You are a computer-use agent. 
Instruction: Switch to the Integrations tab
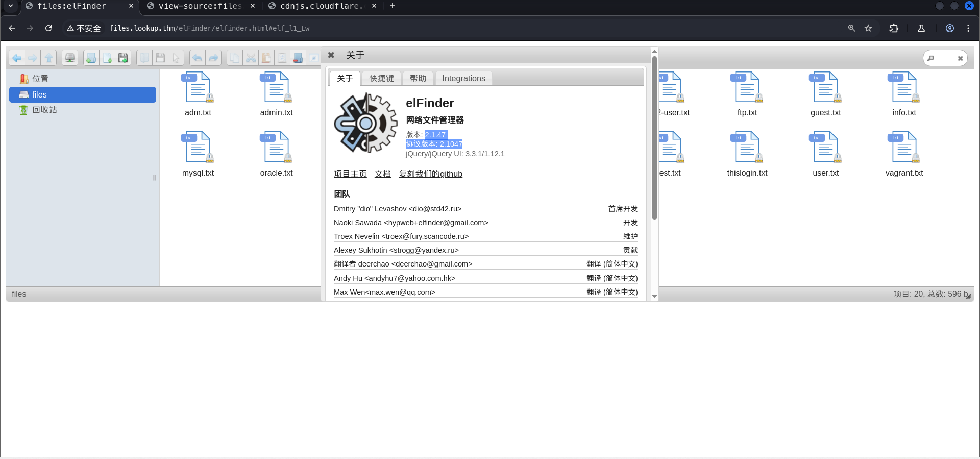click(463, 78)
